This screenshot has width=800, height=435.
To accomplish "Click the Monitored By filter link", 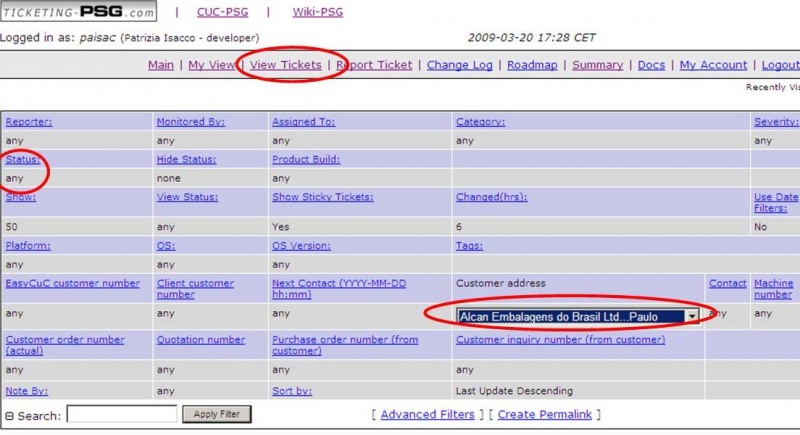I will click(x=191, y=122).
